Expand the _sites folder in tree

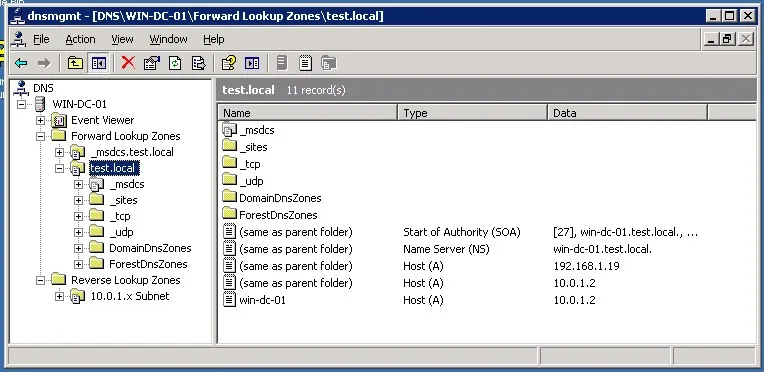pos(78,200)
